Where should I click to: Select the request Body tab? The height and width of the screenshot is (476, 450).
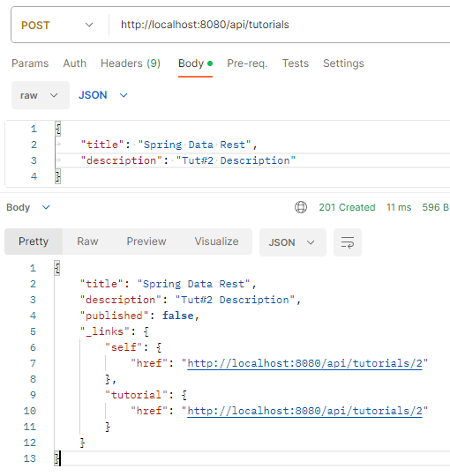[x=195, y=63]
